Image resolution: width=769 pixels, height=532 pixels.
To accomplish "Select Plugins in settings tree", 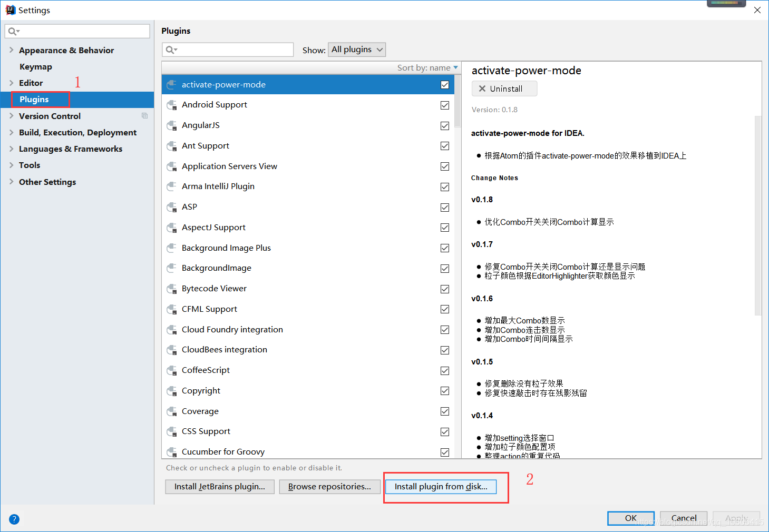I will pos(77,100).
